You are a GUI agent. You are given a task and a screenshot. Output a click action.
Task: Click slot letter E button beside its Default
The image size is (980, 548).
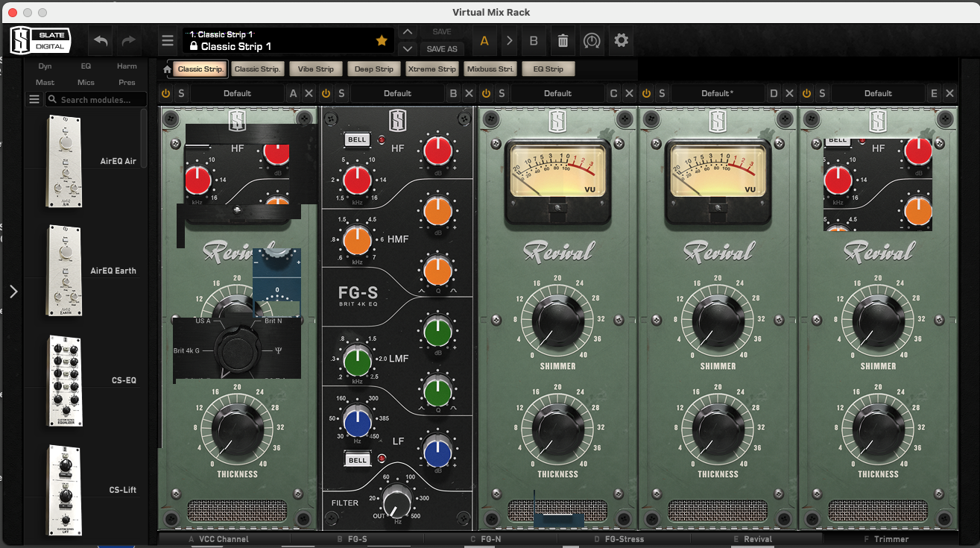pyautogui.click(x=934, y=93)
